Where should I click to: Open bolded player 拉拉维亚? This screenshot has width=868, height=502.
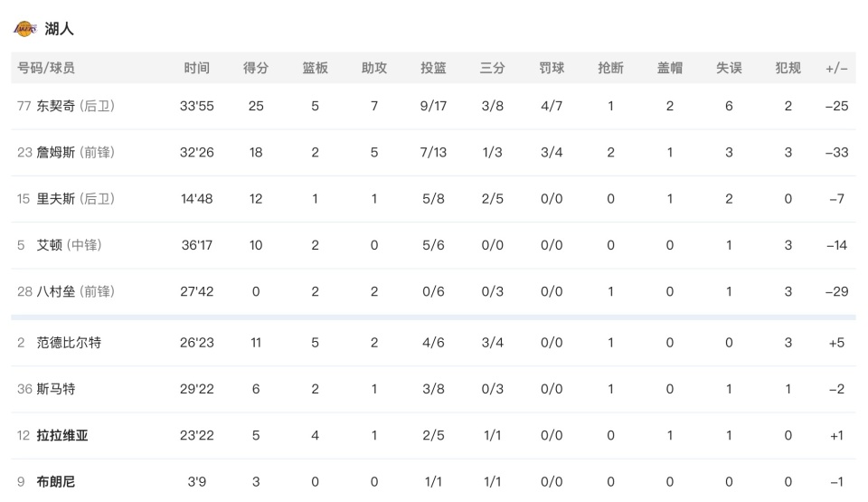point(62,435)
